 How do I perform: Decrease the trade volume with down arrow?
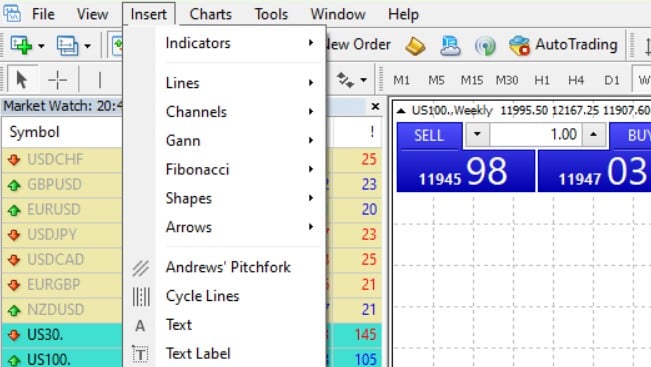477,134
